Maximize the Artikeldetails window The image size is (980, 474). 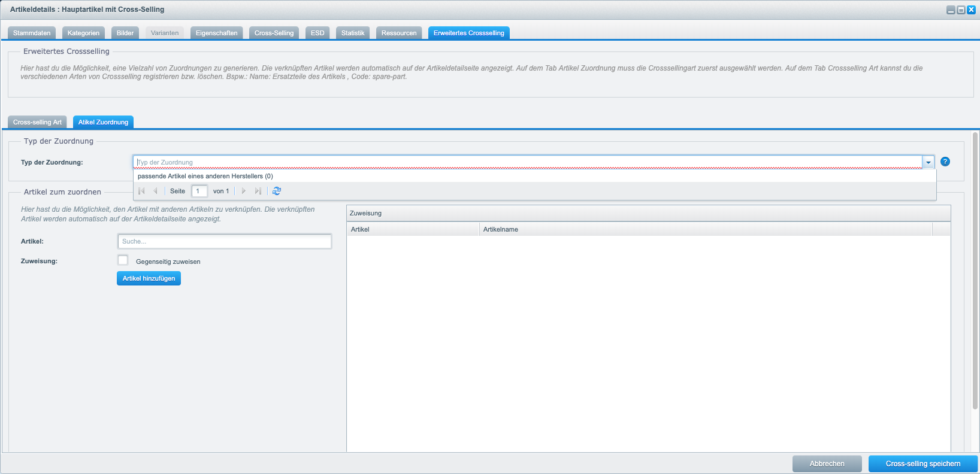(961, 10)
